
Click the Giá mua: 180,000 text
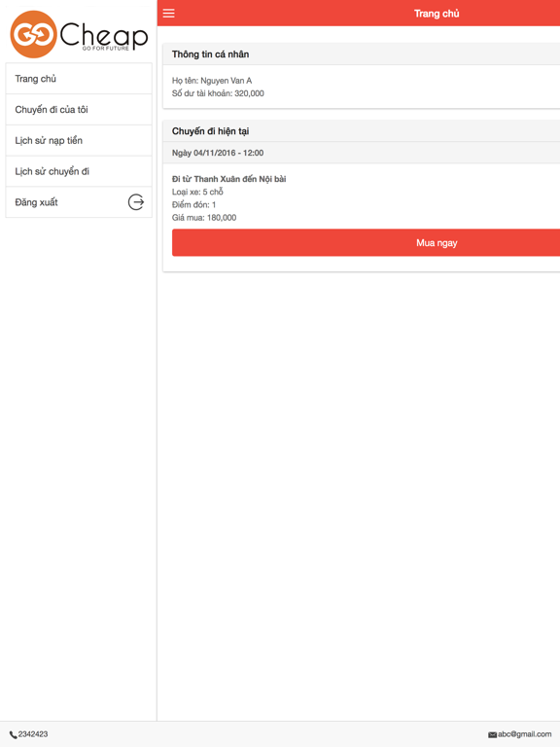204,218
